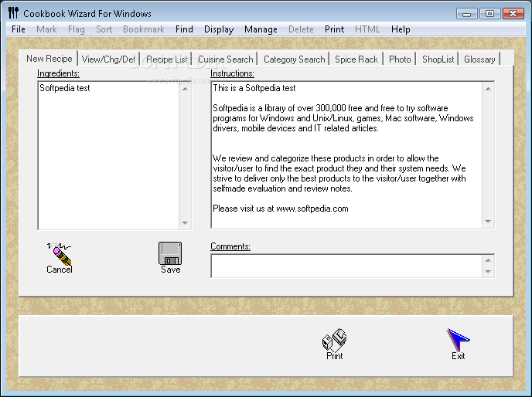The image size is (532, 397).
Task: Close the Cookbook Wizard window
Action: coord(513,14)
